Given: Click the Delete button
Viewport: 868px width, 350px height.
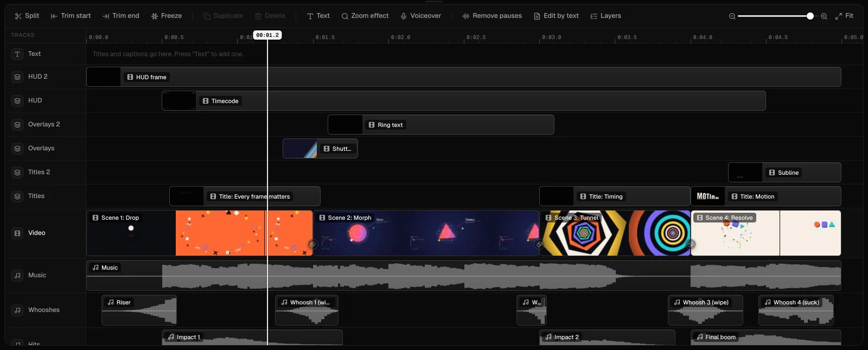Looking at the screenshot, I should pos(270,16).
